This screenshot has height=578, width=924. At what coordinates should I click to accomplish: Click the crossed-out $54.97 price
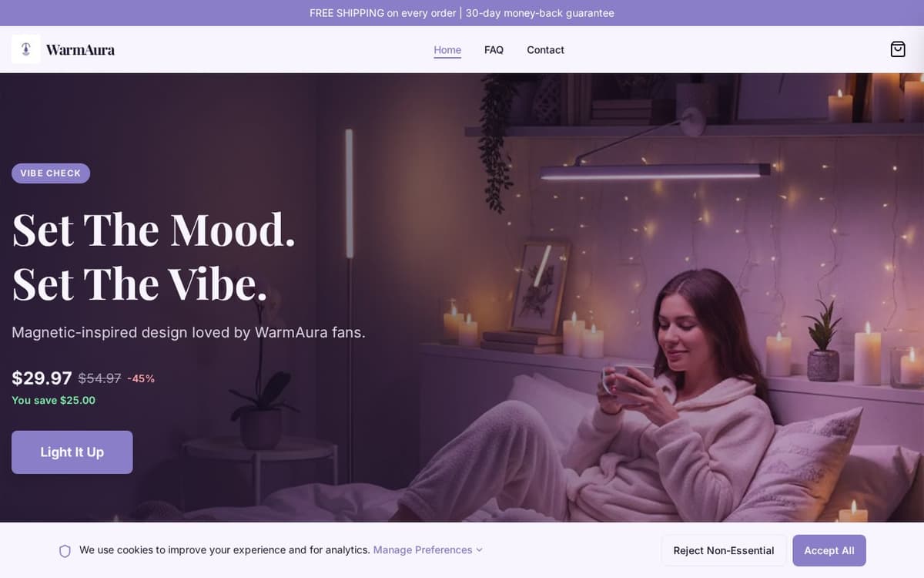pos(99,378)
